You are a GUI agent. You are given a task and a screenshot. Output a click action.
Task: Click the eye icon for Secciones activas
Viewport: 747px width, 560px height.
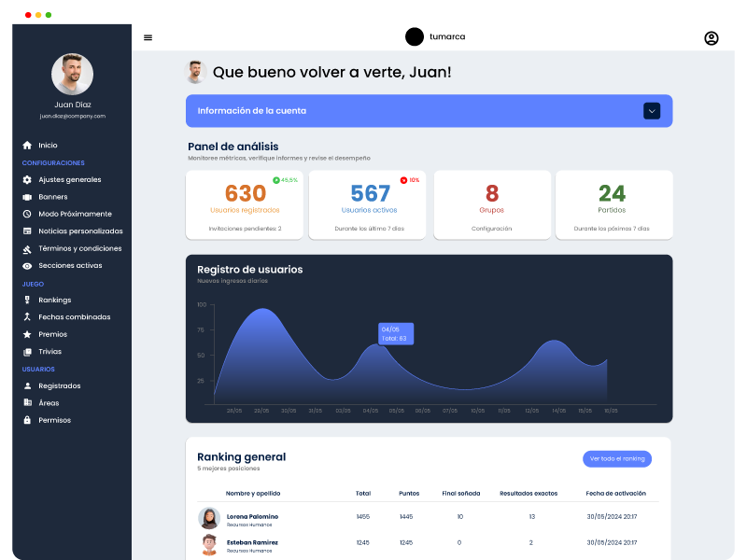(x=27, y=266)
